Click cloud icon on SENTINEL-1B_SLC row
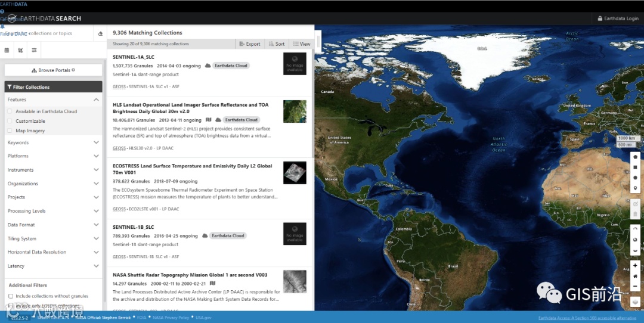 (205, 235)
